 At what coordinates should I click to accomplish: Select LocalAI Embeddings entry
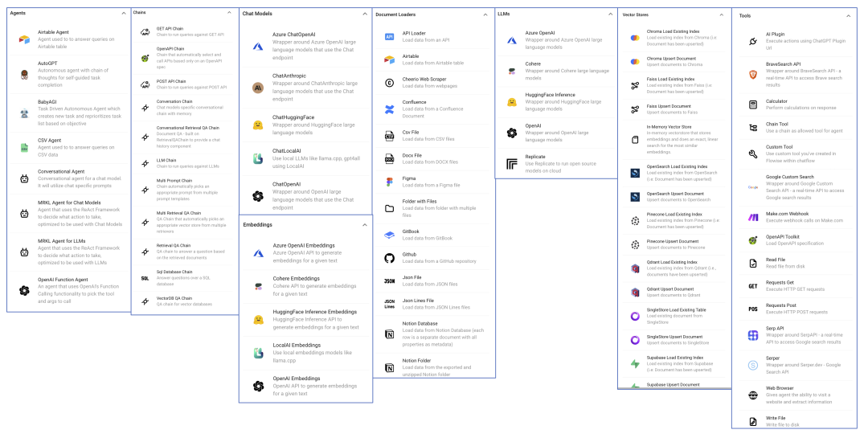tap(305, 353)
